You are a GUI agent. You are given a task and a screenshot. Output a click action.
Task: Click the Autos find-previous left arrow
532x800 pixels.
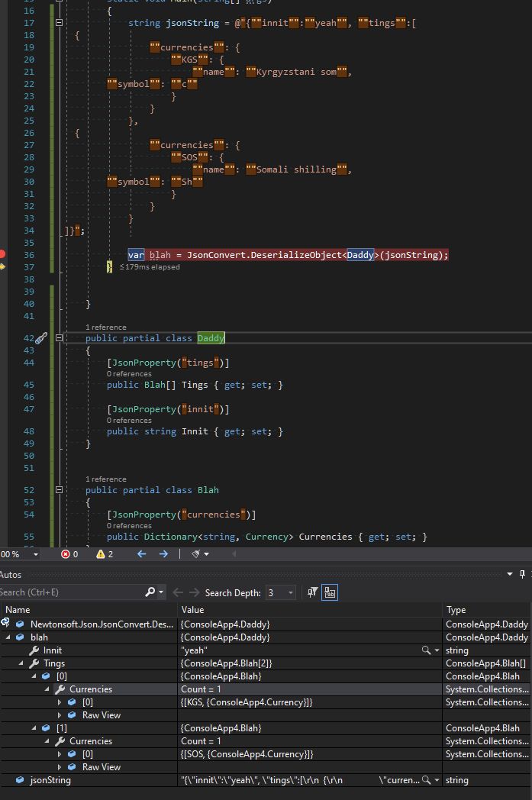(x=178, y=592)
